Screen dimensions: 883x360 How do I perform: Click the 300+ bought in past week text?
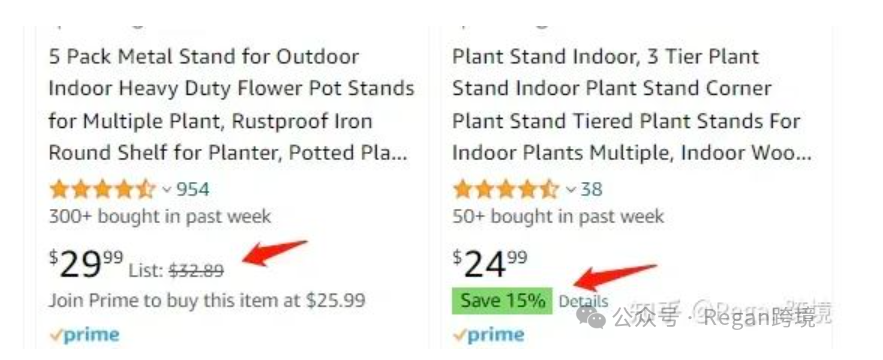[x=160, y=216]
